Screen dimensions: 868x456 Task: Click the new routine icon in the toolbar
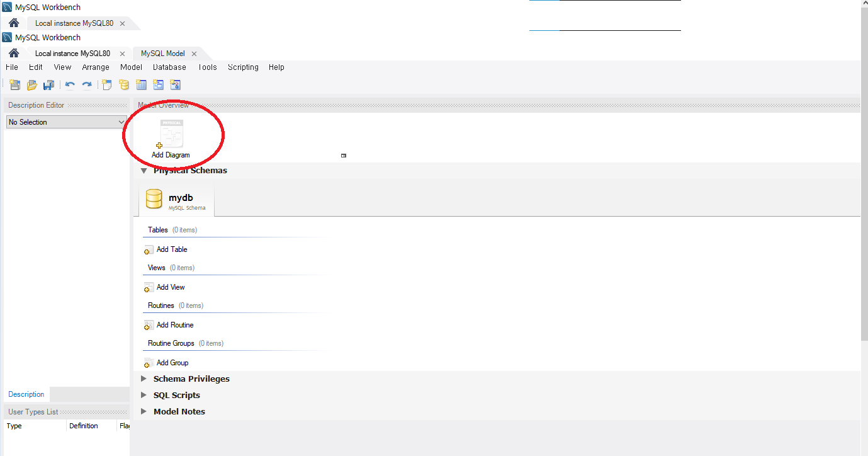pos(175,84)
